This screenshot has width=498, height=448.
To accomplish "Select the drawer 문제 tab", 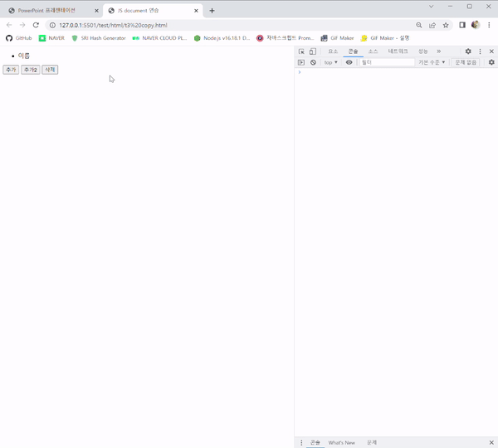I will click(x=372, y=442).
